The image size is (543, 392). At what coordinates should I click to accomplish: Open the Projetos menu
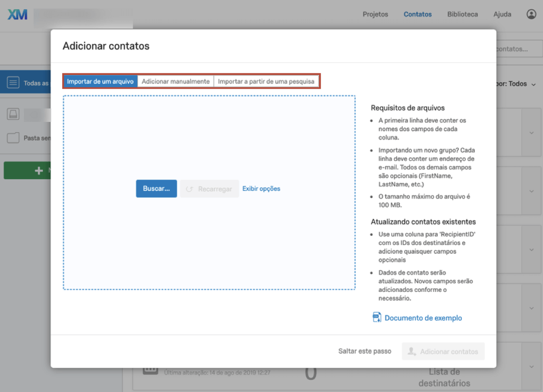[376, 14]
